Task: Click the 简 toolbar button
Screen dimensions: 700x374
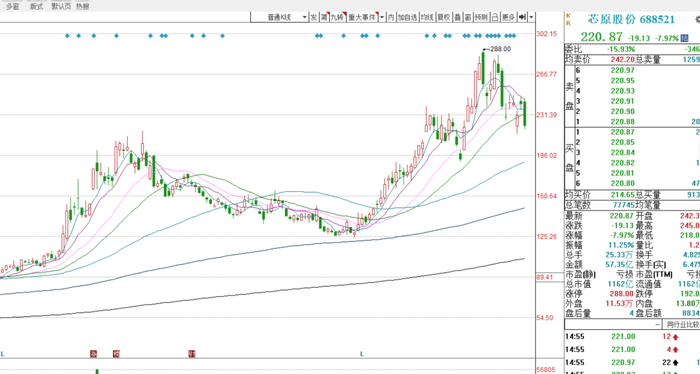Action: [324, 17]
